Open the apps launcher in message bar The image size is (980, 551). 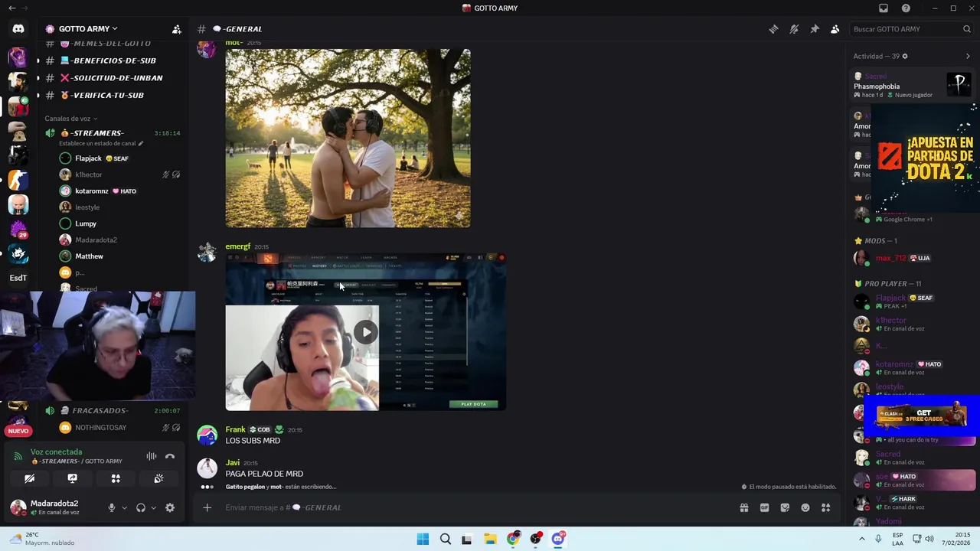[x=825, y=507]
